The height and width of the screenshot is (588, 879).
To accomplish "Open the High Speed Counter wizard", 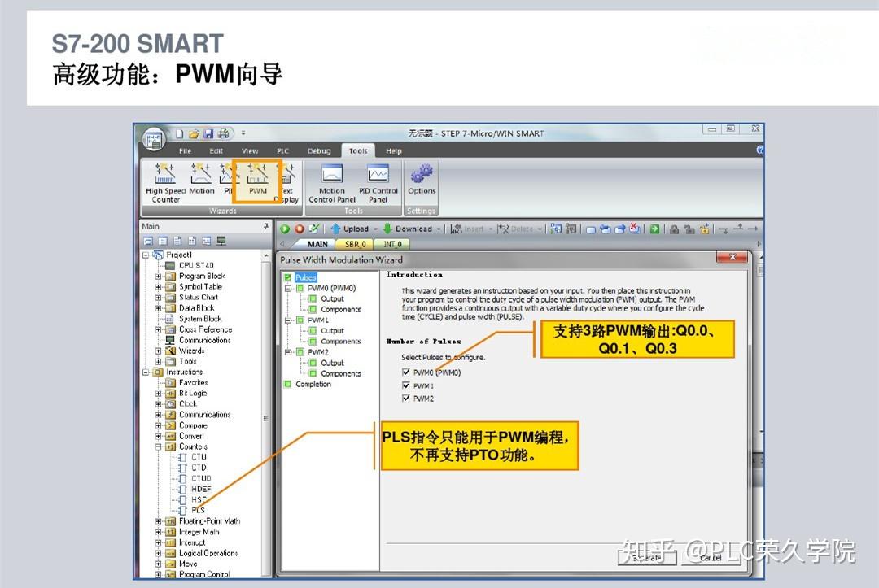I will (165, 182).
